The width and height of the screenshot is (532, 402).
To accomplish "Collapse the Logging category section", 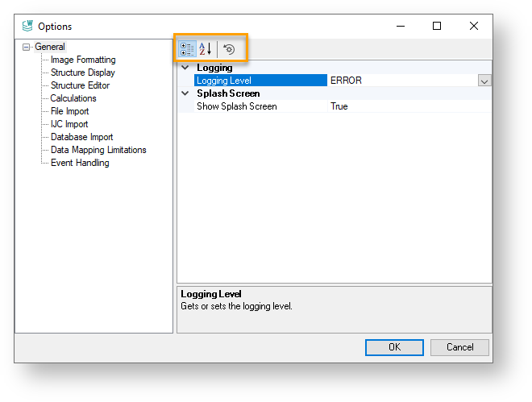I will pos(185,68).
